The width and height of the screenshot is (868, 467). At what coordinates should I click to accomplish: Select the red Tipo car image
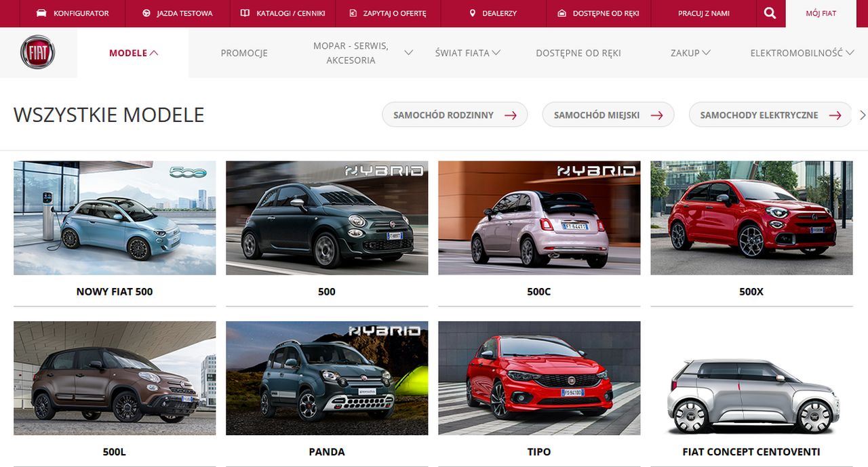coord(539,378)
